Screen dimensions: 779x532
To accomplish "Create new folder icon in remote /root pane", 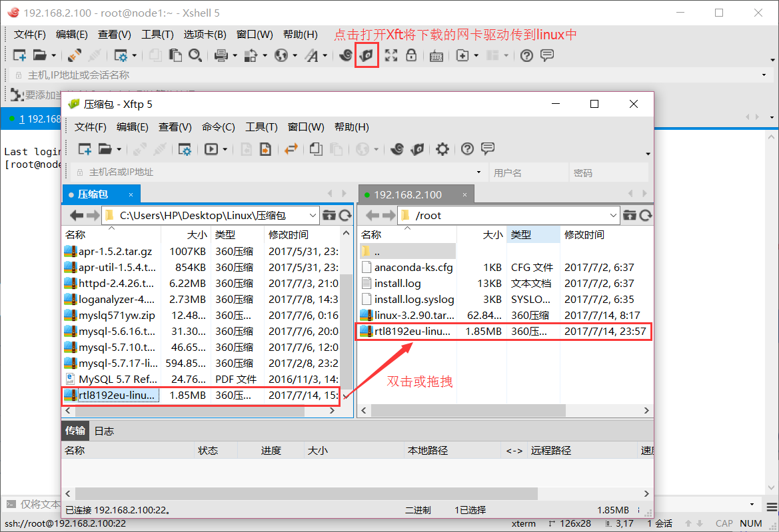I will [x=630, y=215].
